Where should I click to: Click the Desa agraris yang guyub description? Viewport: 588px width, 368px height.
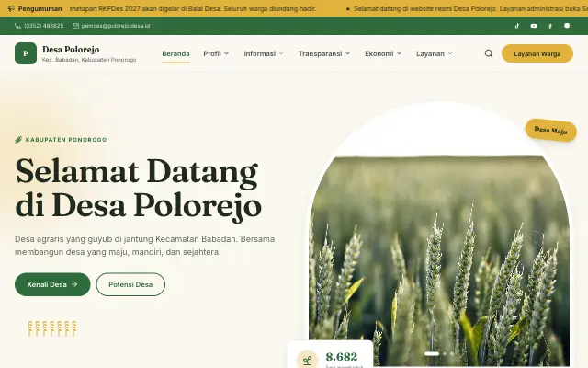[x=145, y=246]
